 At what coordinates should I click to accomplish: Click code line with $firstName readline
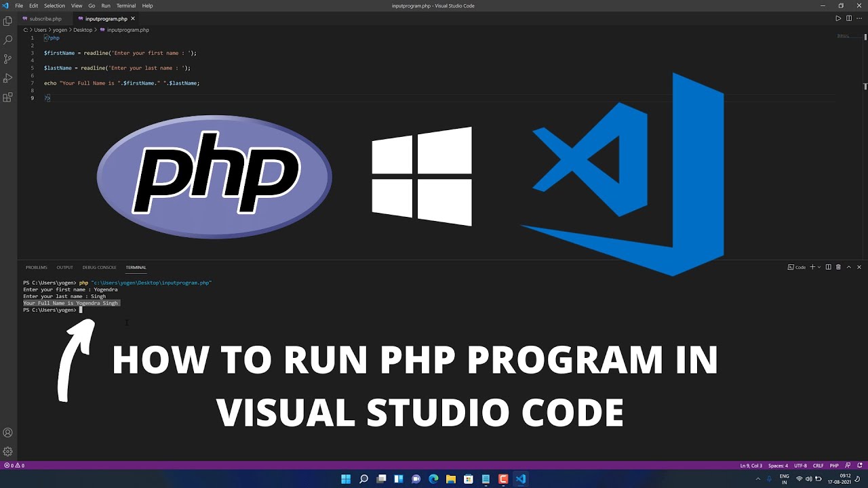(x=120, y=53)
